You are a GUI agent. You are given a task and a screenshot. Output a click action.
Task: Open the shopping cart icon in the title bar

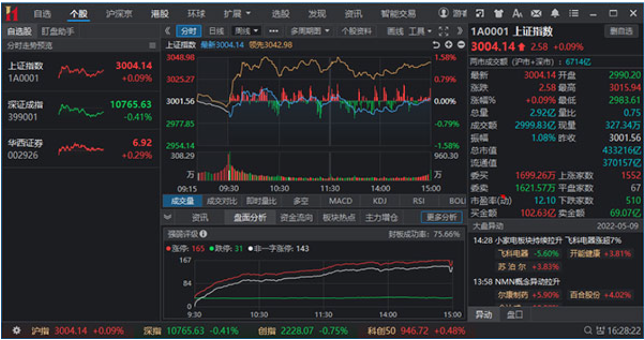[499, 14]
